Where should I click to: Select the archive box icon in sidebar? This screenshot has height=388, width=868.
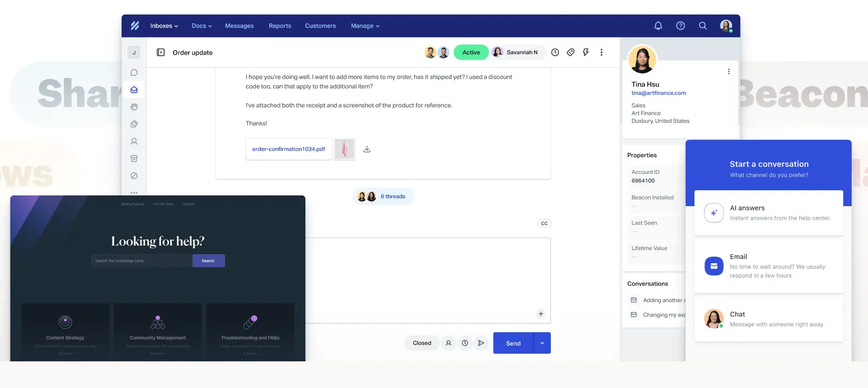tap(134, 158)
